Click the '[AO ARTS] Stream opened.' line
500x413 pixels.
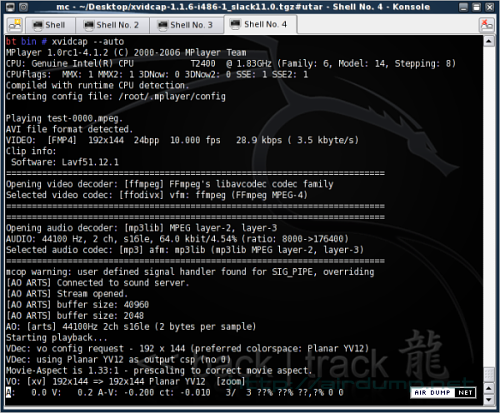click(x=67, y=294)
